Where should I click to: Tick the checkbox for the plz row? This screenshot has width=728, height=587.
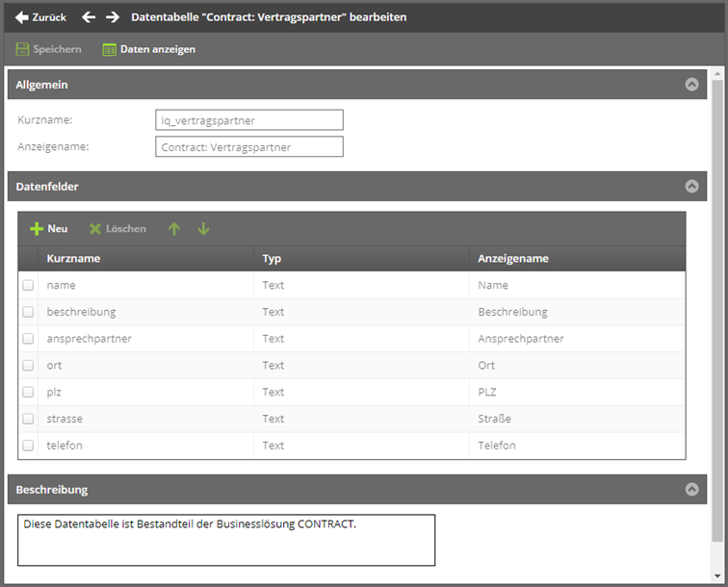(28, 392)
